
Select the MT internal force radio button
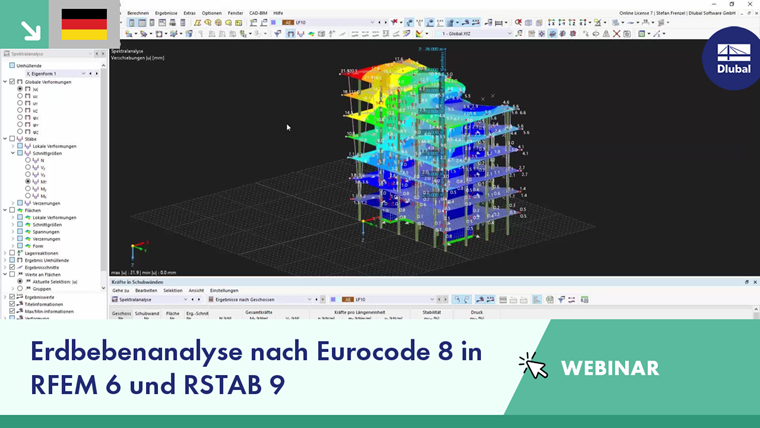28,181
